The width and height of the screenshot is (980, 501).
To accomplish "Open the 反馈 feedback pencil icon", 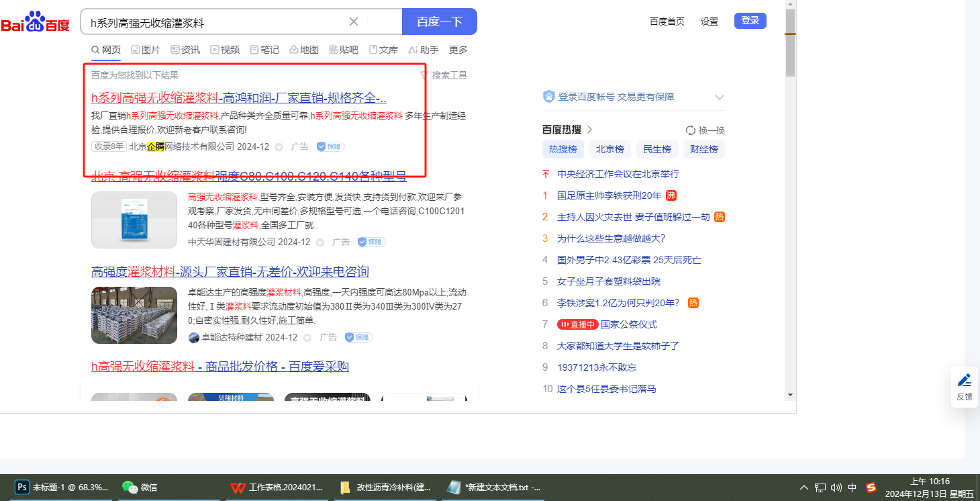I will point(964,381).
